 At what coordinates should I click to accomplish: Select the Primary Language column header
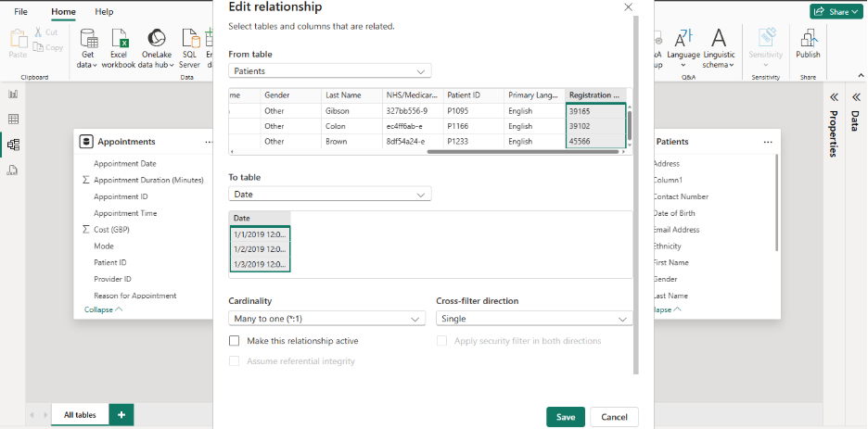pyautogui.click(x=535, y=95)
